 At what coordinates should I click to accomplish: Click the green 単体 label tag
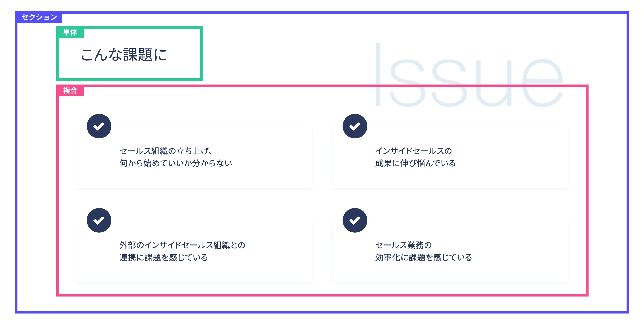70,32
